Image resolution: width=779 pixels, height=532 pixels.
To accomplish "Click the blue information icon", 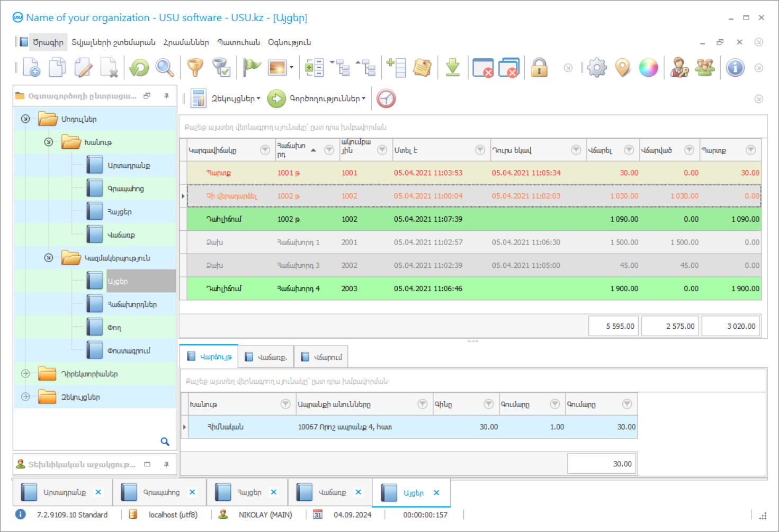I will 735,68.
